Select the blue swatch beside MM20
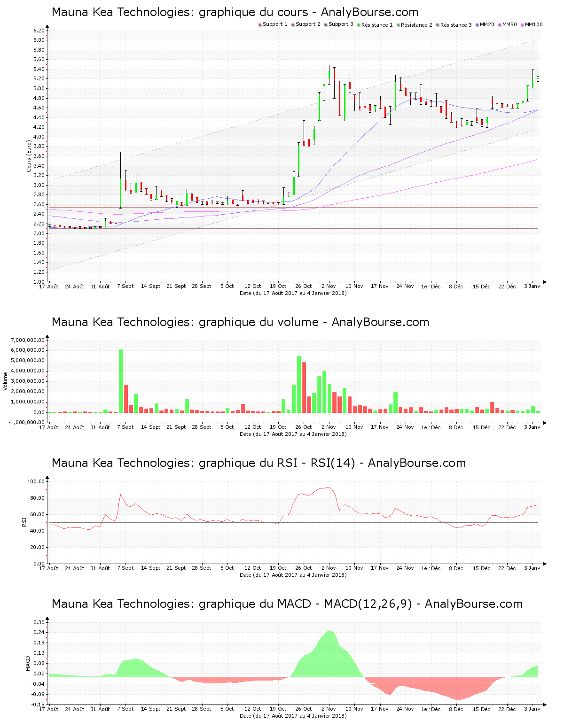Viewport: 564px width, 728px height. click(x=477, y=24)
